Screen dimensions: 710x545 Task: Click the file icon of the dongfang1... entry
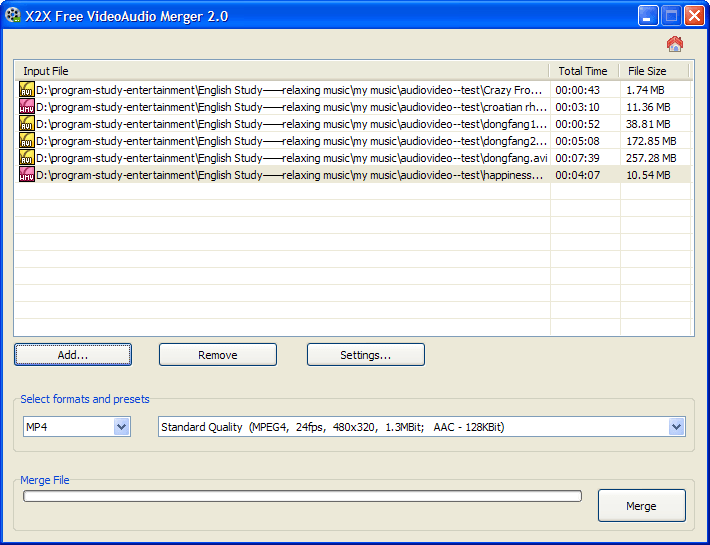coord(27,124)
